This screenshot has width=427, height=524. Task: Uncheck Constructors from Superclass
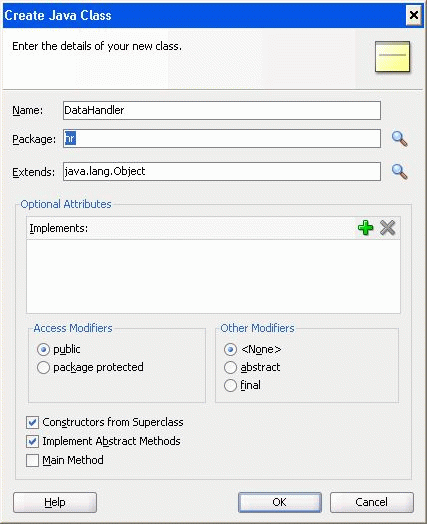click(32, 422)
